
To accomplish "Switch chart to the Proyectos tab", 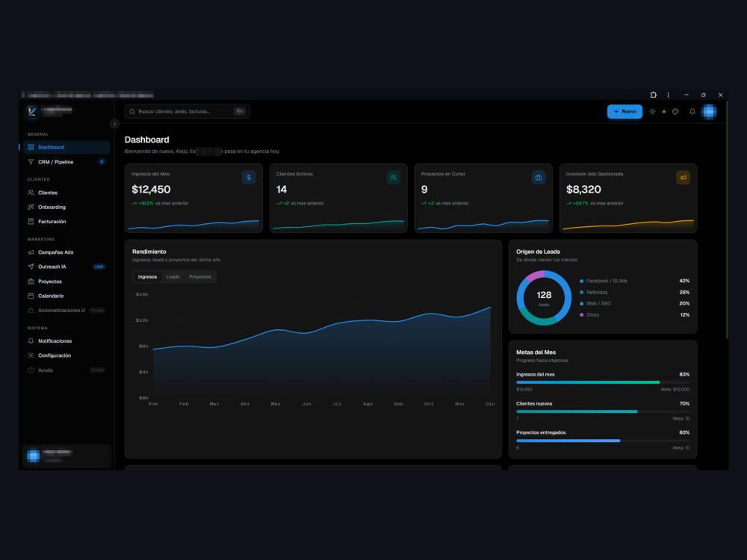I will (x=200, y=277).
